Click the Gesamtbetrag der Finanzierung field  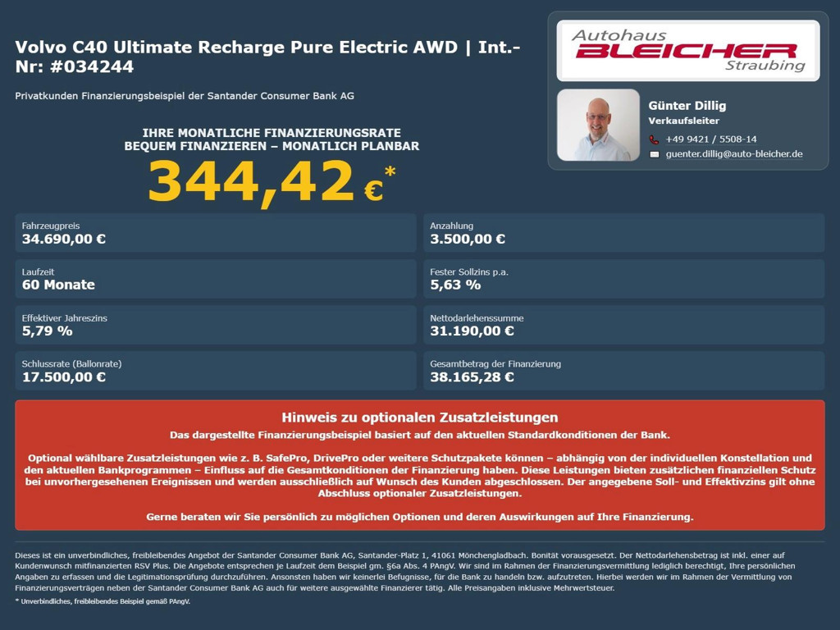623,371
